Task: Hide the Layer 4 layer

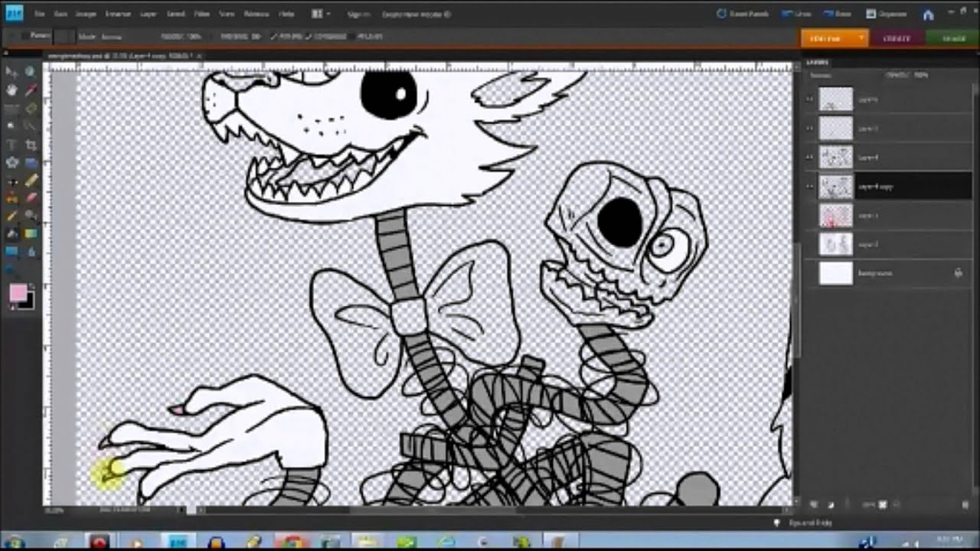Action: tap(810, 157)
